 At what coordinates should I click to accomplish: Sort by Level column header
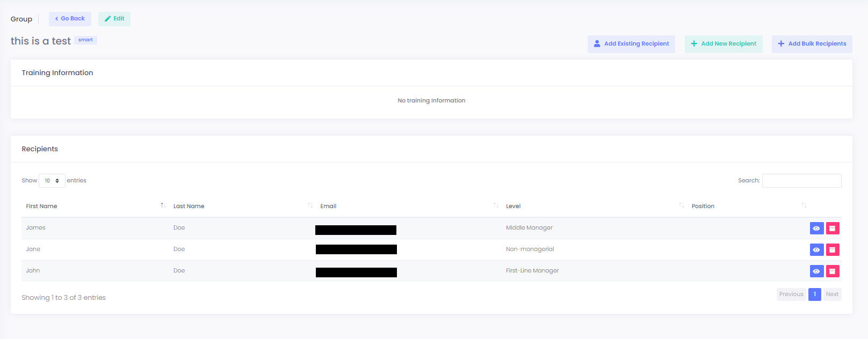point(513,206)
